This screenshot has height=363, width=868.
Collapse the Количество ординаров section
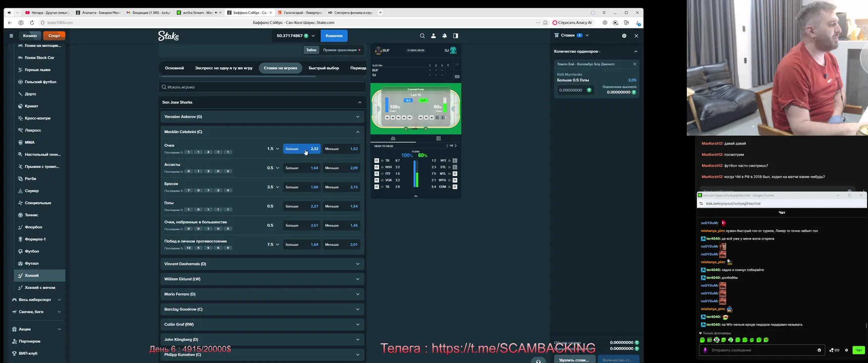(636, 51)
